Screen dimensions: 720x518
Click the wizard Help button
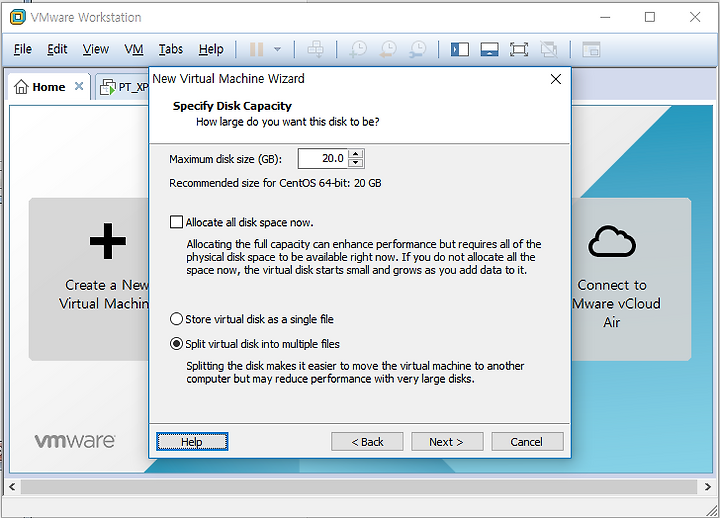tap(192, 442)
